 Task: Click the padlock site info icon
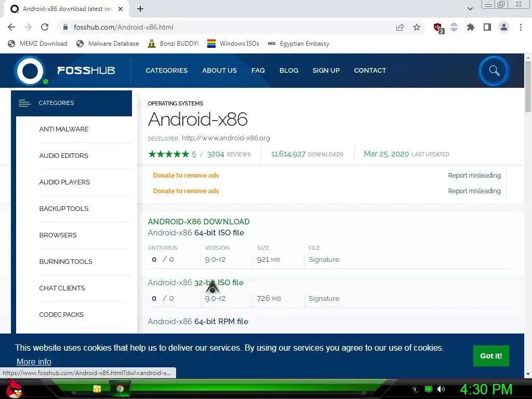point(65,27)
